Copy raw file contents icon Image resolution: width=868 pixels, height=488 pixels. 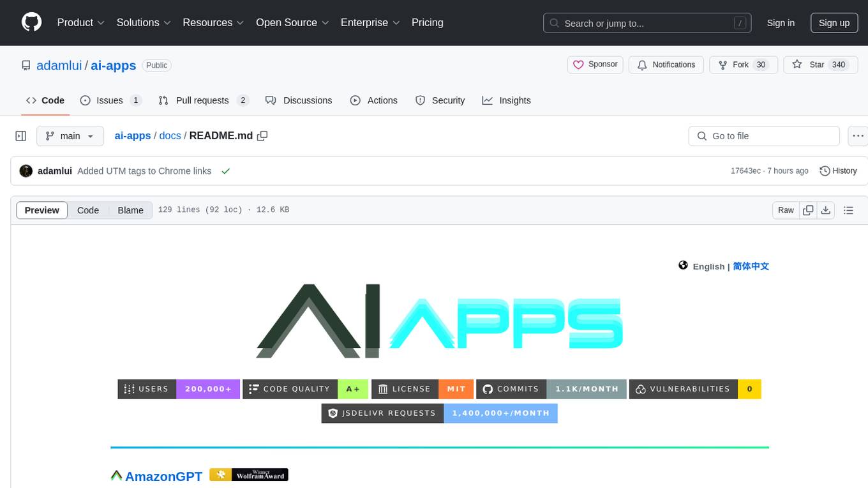[808, 210]
